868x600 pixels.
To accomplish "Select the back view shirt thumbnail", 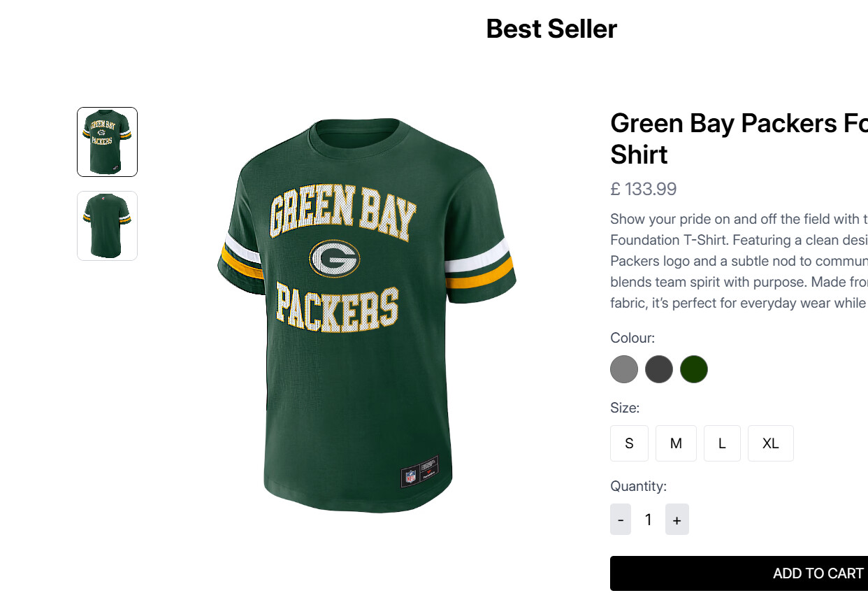I will click(x=107, y=226).
